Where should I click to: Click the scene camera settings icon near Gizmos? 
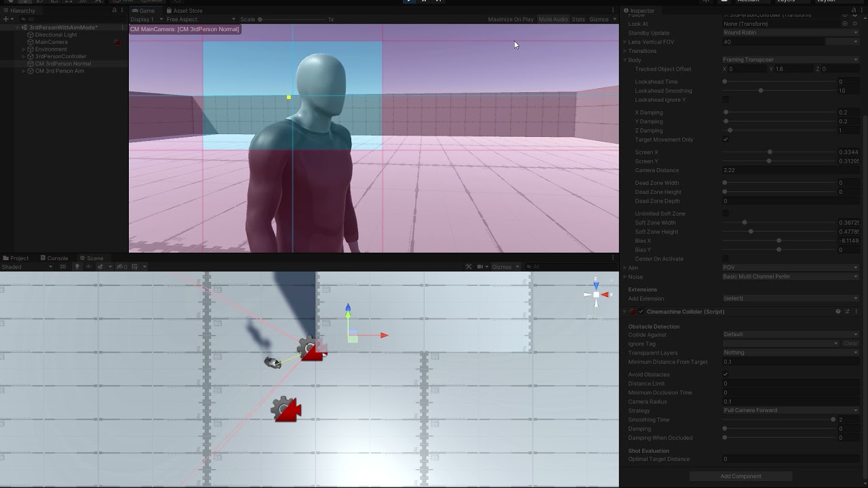[x=479, y=266]
